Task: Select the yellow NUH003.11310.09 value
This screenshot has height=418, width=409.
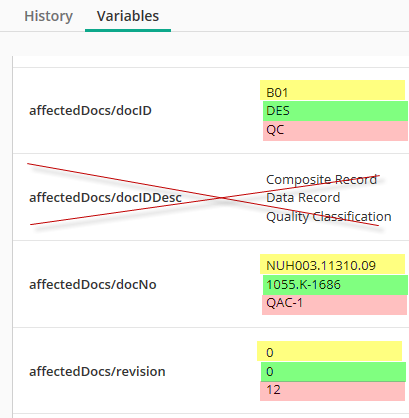Action: point(332,264)
